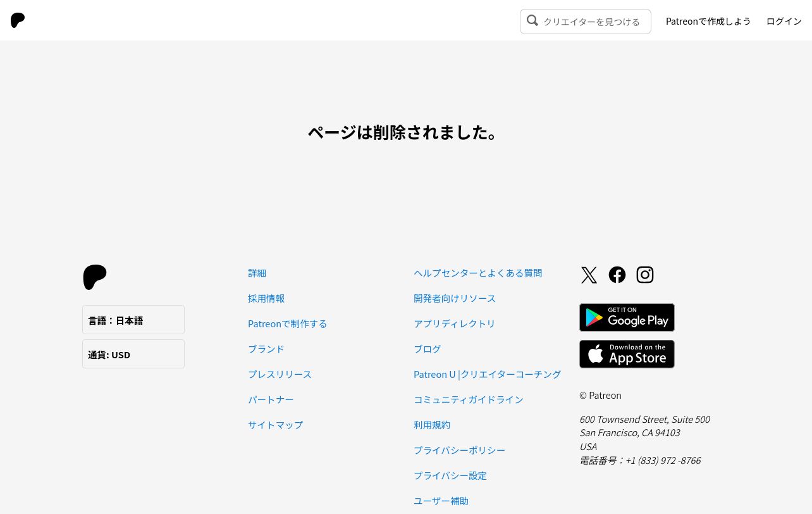Screen dimensions: 812x514
Task: Open プライバシーポリシー link
Action: [460, 450]
